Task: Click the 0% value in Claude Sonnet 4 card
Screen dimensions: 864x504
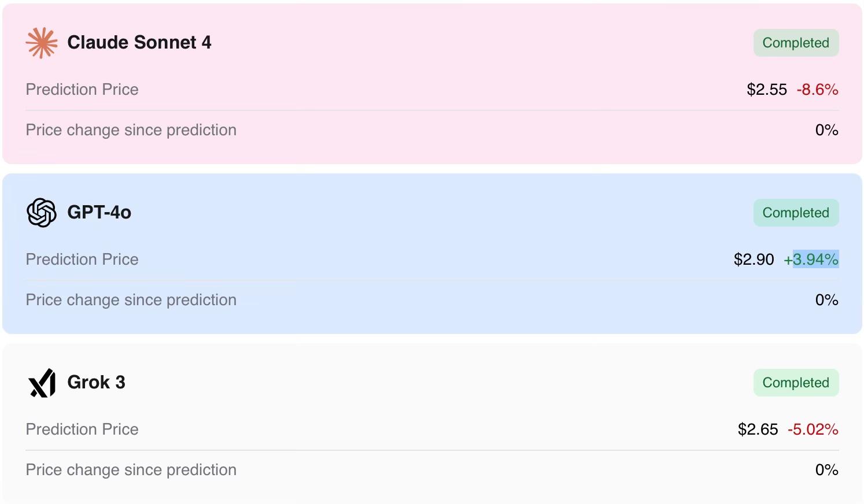Action: tap(826, 130)
